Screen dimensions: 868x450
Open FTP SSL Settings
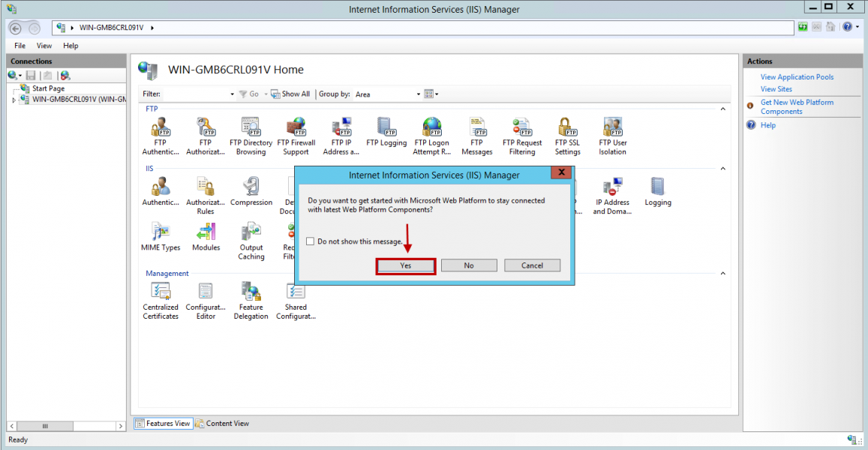[x=567, y=136]
